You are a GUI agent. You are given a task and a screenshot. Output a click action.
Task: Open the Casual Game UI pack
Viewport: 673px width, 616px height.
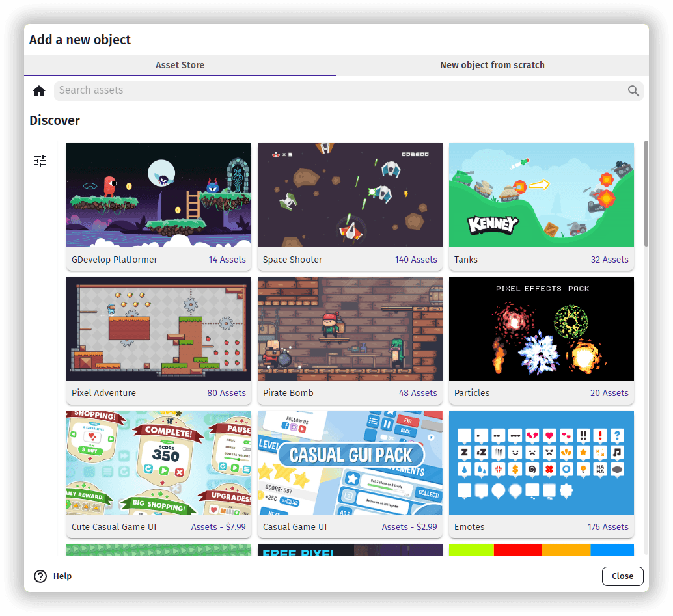[350, 463]
